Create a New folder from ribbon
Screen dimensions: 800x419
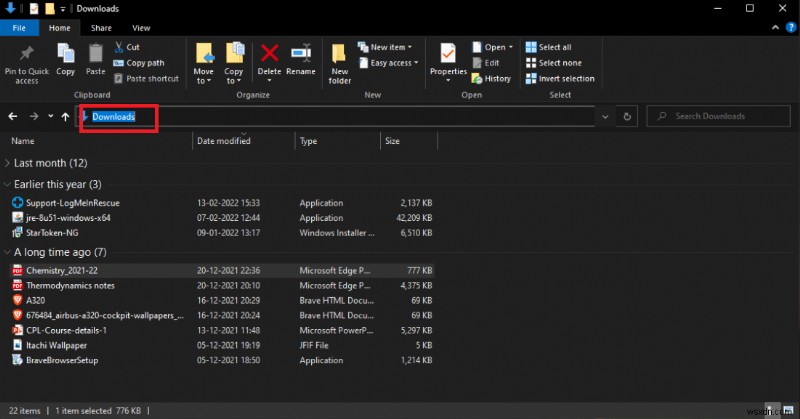coord(340,60)
